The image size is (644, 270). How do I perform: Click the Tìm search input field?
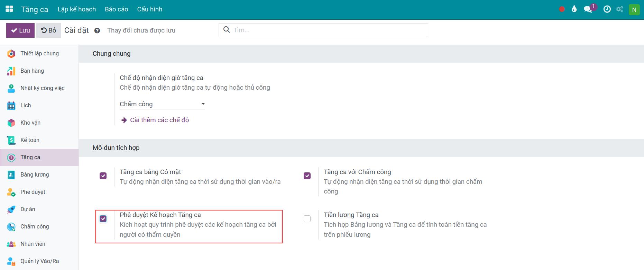(x=329, y=30)
